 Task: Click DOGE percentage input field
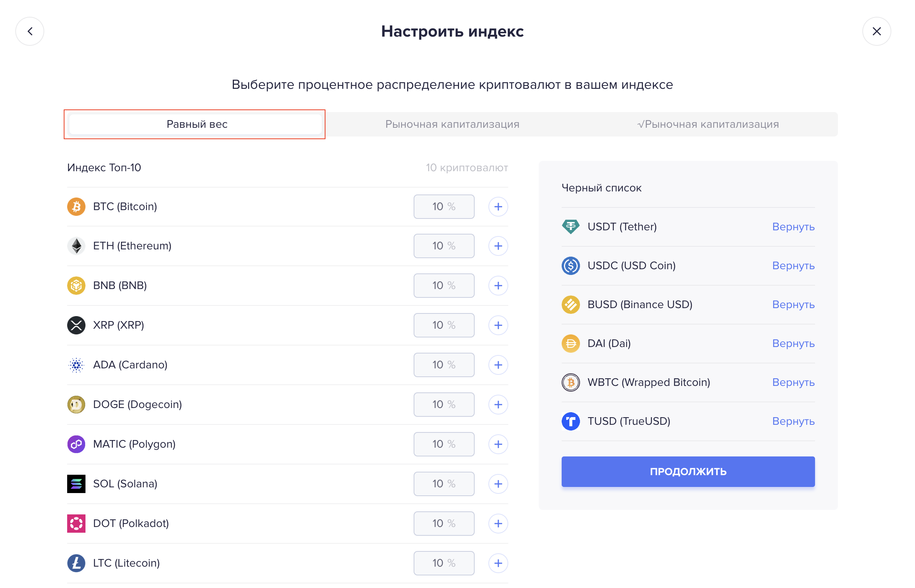(444, 405)
